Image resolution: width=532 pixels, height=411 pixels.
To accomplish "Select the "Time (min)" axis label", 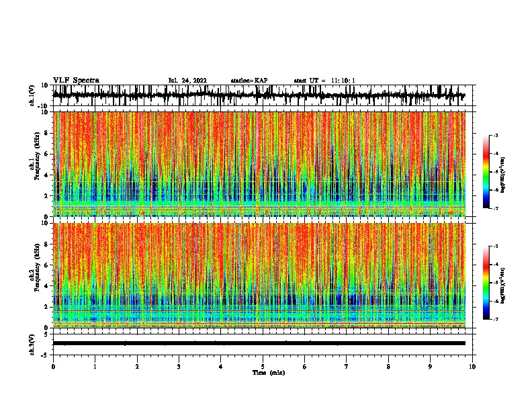I will click(269, 373).
